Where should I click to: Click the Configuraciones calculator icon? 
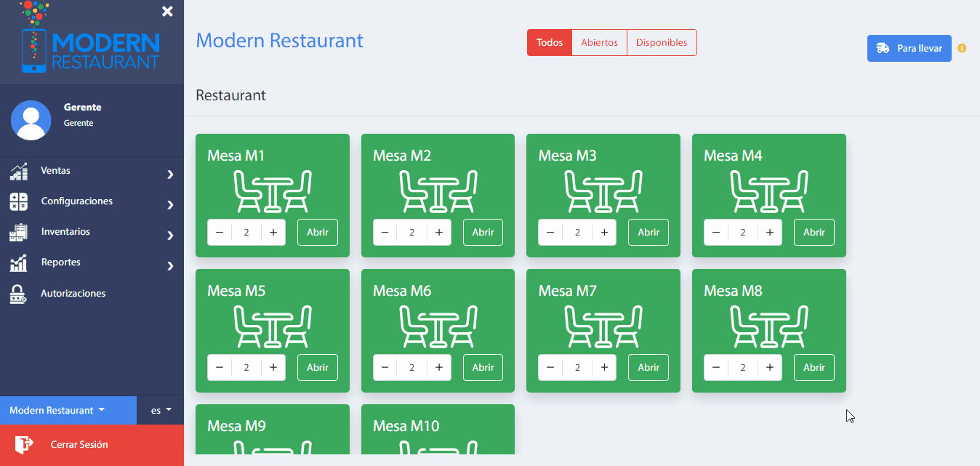coord(18,202)
